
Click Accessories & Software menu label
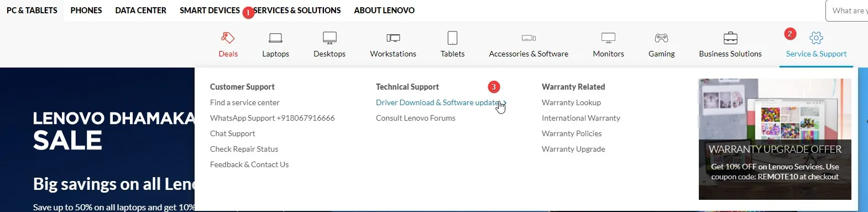tap(529, 54)
